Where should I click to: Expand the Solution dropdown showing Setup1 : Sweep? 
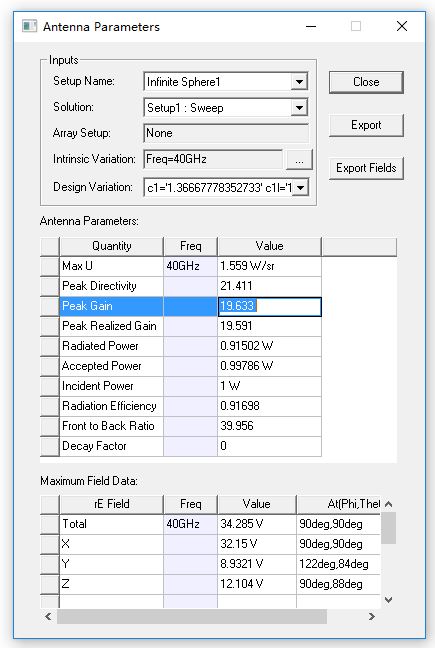pos(299,108)
